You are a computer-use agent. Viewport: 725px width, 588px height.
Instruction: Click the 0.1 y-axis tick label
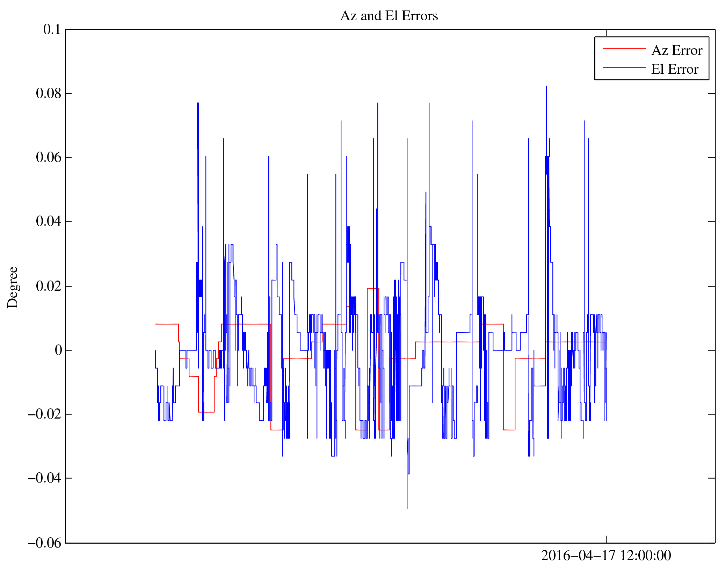click(x=52, y=30)
